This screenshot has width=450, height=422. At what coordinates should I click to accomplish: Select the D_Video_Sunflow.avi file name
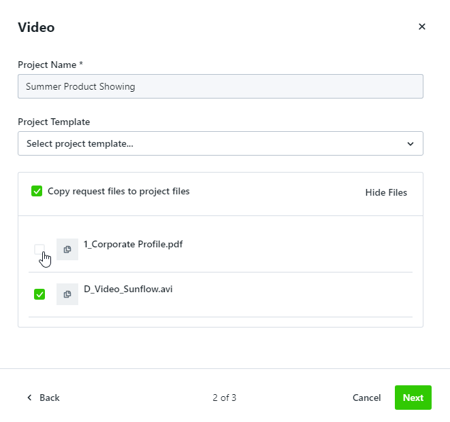point(128,289)
